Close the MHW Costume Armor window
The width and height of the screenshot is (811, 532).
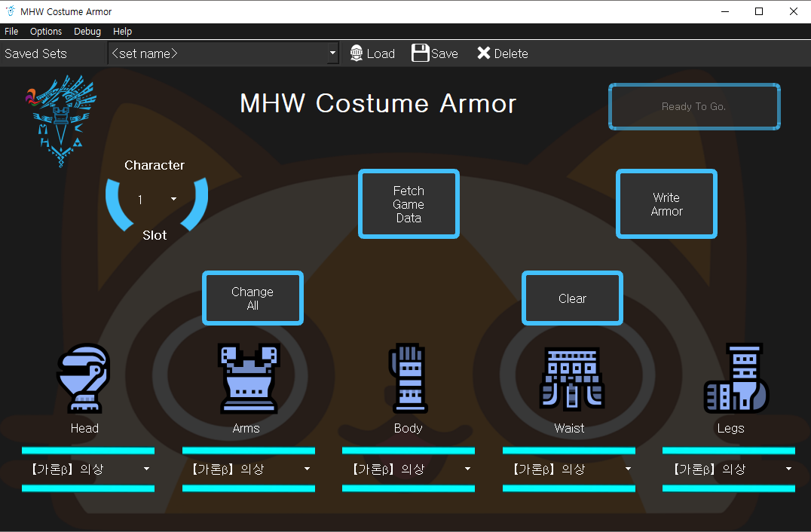(x=793, y=11)
